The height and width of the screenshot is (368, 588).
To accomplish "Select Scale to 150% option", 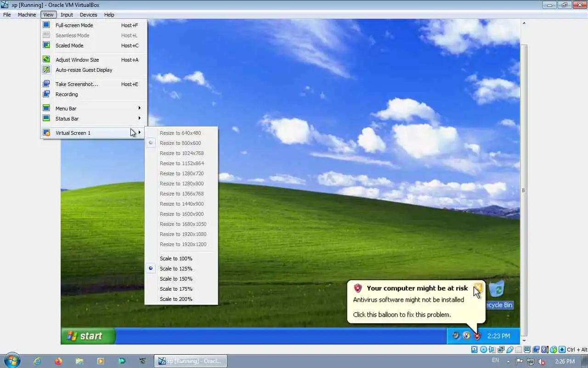I will 181,279.
